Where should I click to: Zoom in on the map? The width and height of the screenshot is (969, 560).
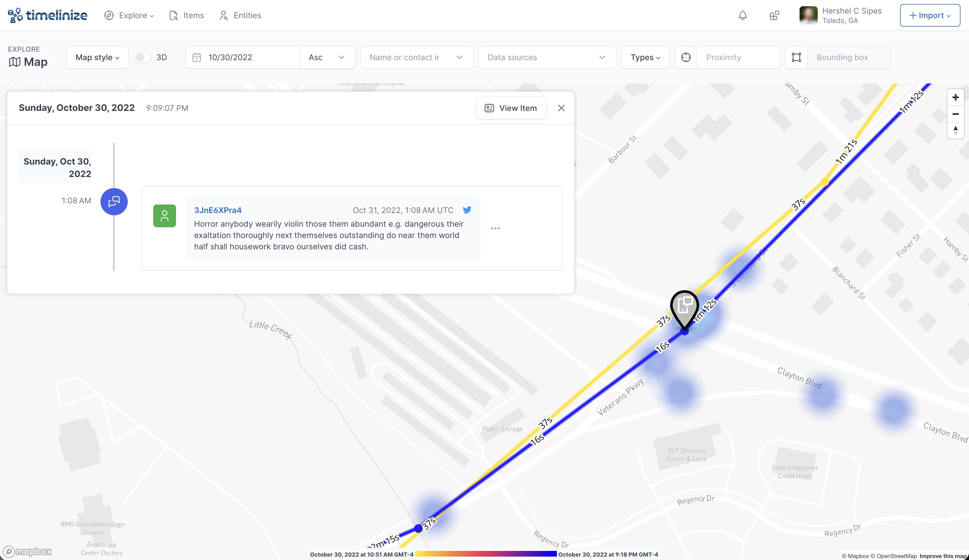coord(955,97)
